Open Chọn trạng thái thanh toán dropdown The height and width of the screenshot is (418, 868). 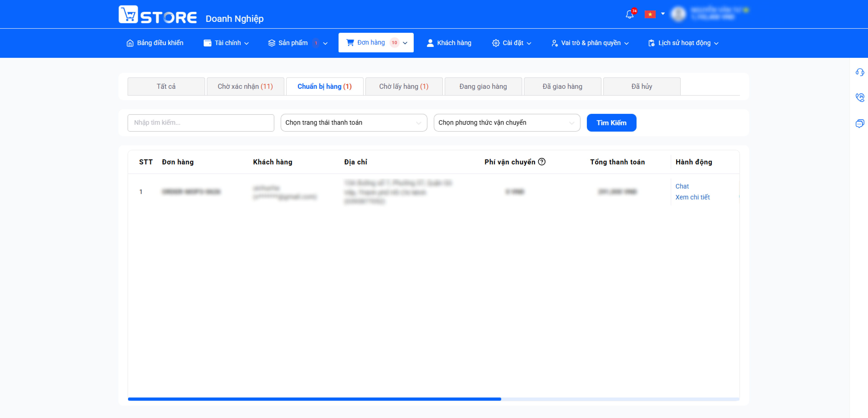pyautogui.click(x=354, y=123)
